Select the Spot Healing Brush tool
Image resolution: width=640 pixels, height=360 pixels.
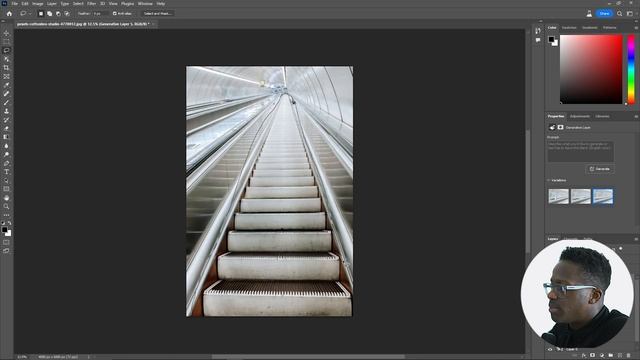tap(7, 93)
